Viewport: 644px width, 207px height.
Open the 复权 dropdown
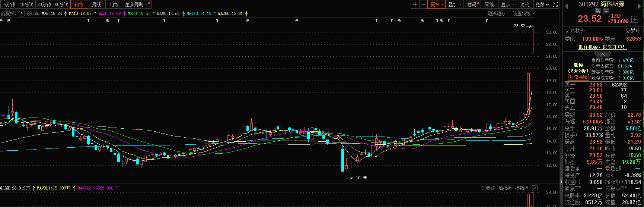tap(437, 4)
